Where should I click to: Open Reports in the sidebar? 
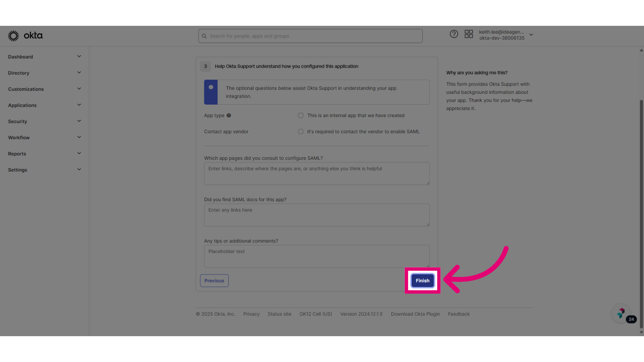pos(17,154)
